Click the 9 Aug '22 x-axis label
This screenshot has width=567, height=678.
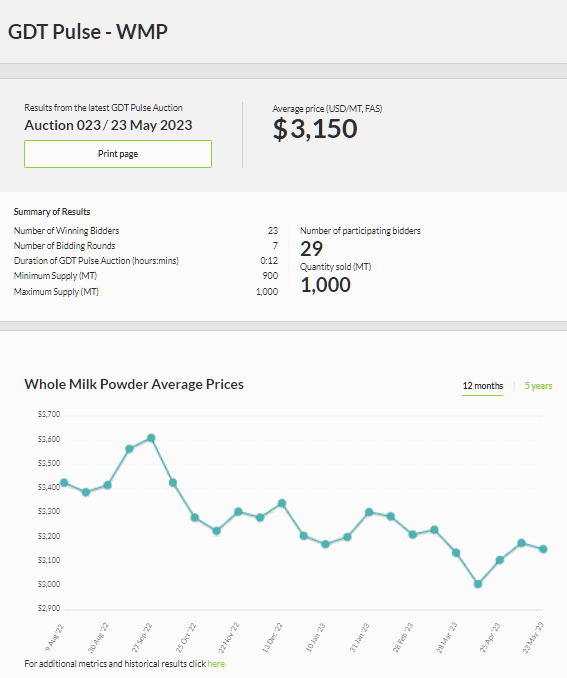pos(55,637)
